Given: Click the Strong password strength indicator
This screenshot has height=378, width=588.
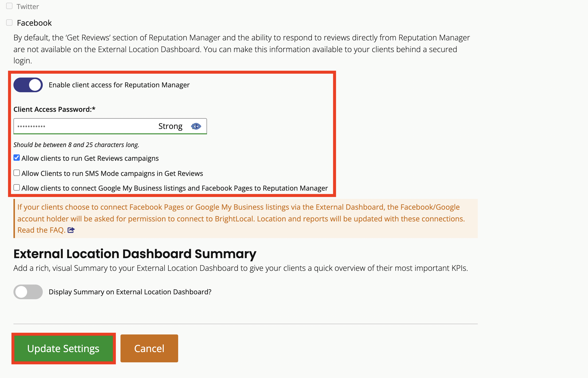Looking at the screenshot, I should click(170, 126).
